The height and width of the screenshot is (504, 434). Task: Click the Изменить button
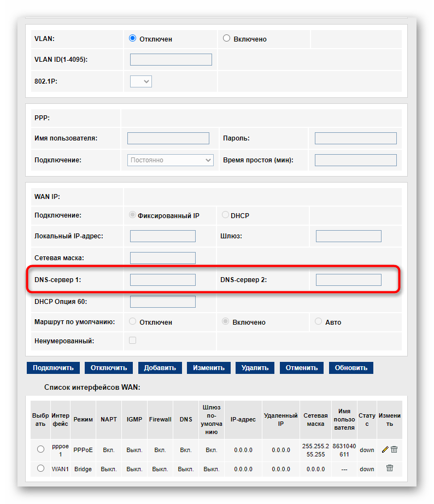point(209,368)
